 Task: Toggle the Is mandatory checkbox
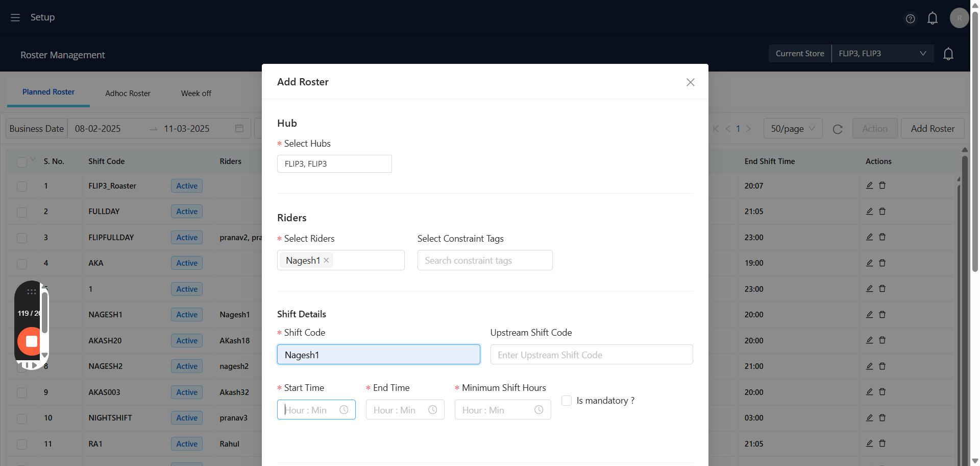point(567,401)
